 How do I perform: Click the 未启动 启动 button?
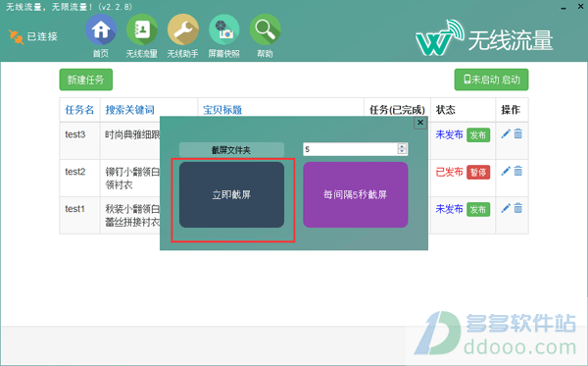click(491, 79)
